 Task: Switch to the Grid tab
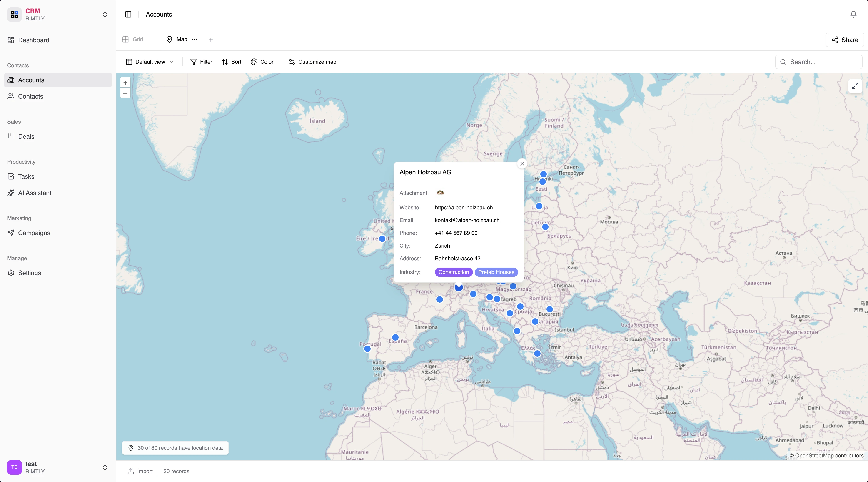pyautogui.click(x=133, y=39)
